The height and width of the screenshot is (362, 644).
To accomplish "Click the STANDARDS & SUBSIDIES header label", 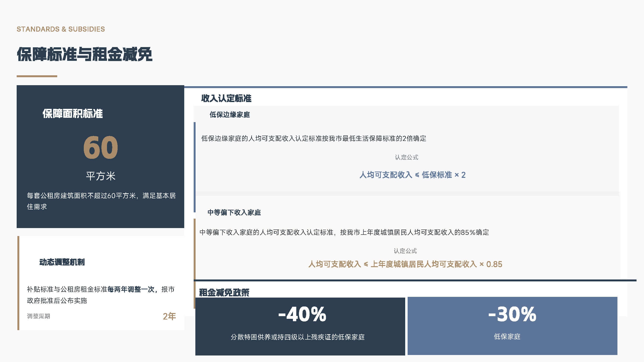I will (x=61, y=29).
